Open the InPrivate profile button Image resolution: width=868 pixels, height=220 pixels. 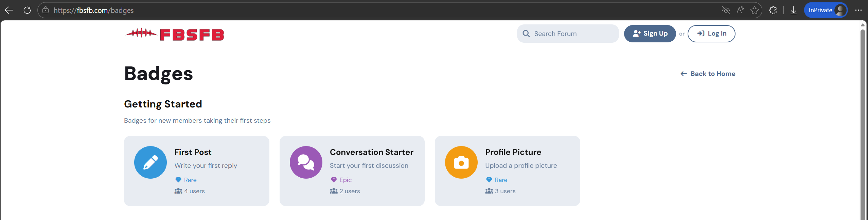tap(826, 10)
